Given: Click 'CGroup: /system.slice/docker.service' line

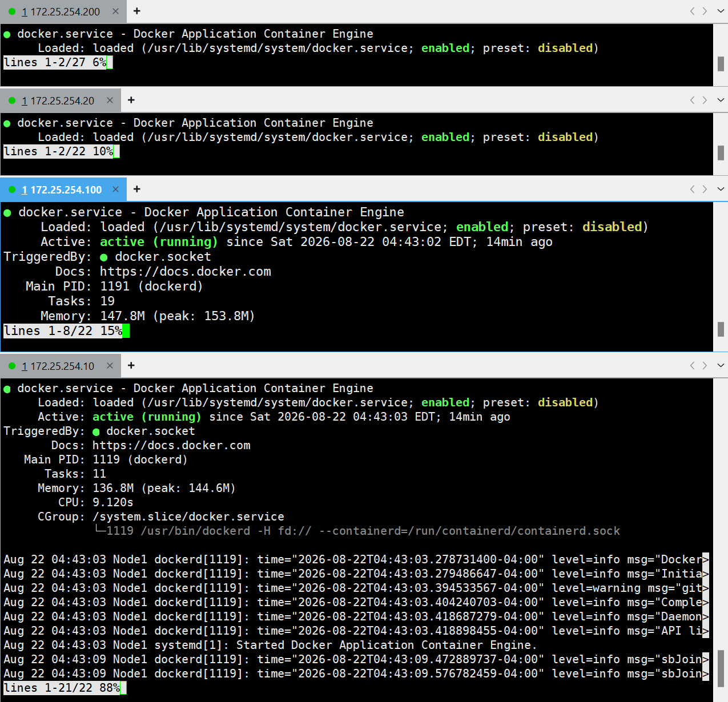Looking at the screenshot, I should click(161, 517).
